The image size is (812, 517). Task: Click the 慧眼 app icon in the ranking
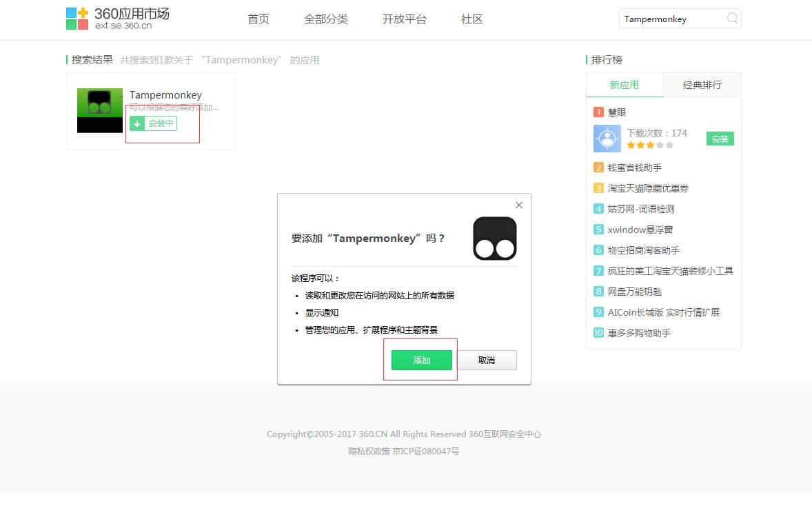click(x=606, y=139)
